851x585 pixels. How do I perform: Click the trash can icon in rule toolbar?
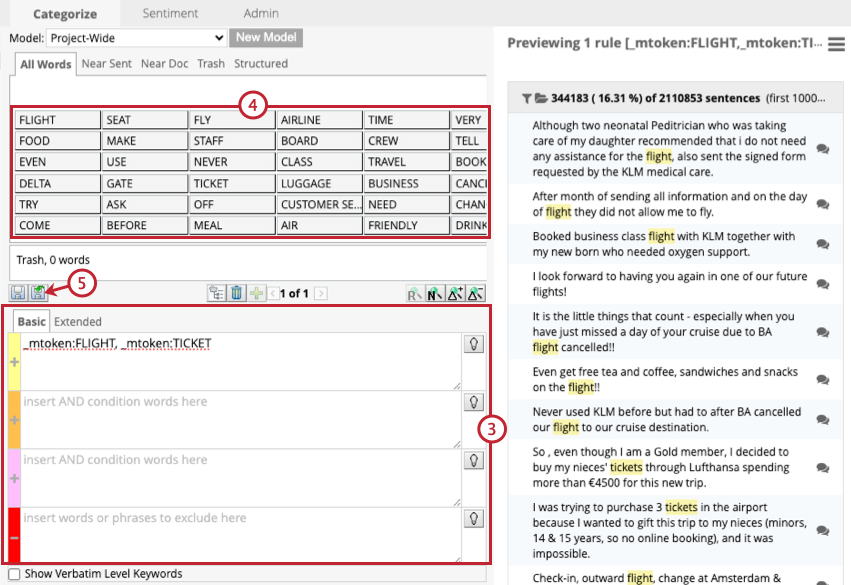pyautogui.click(x=236, y=293)
